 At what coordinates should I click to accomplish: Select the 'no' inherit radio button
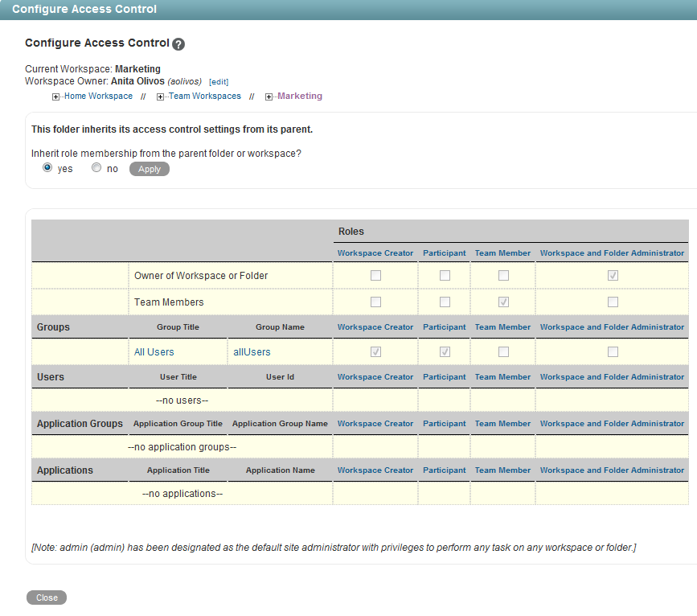click(96, 168)
